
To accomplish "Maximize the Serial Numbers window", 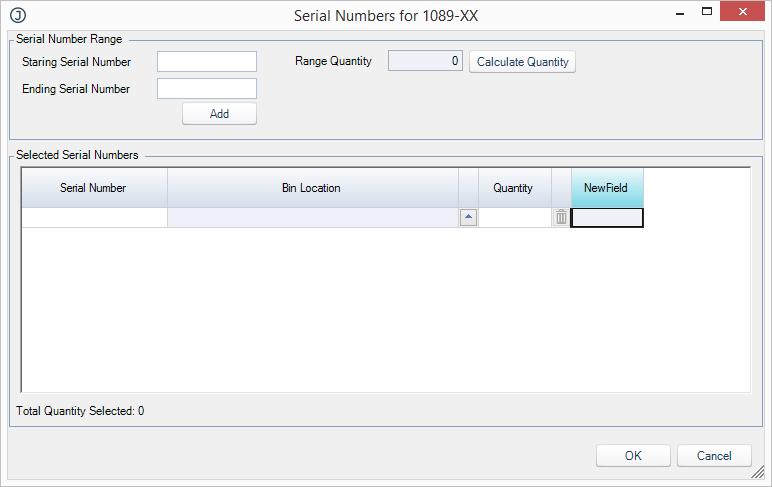I will coord(706,12).
